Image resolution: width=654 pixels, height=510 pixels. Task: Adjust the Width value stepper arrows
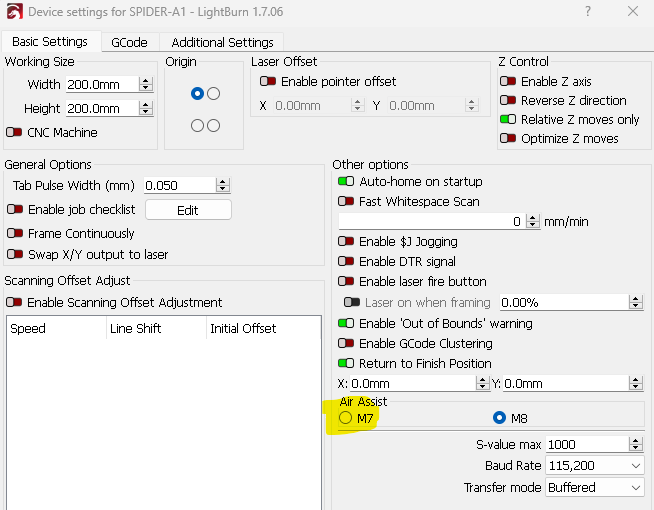pos(146,85)
